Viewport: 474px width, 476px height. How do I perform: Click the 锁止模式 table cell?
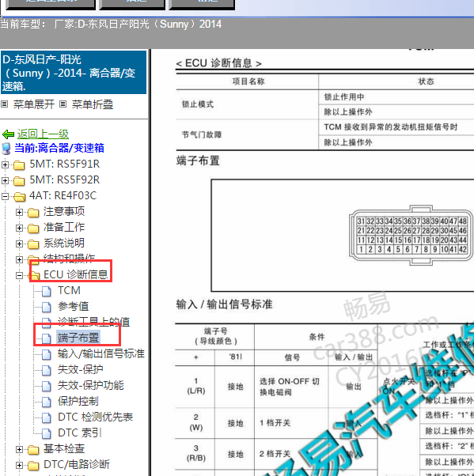[x=247, y=104]
